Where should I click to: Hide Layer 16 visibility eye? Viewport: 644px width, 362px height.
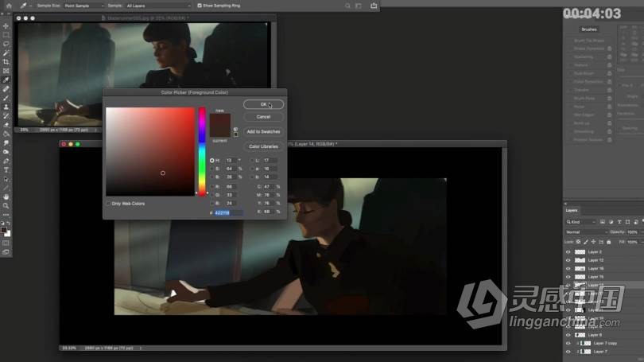click(568, 268)
